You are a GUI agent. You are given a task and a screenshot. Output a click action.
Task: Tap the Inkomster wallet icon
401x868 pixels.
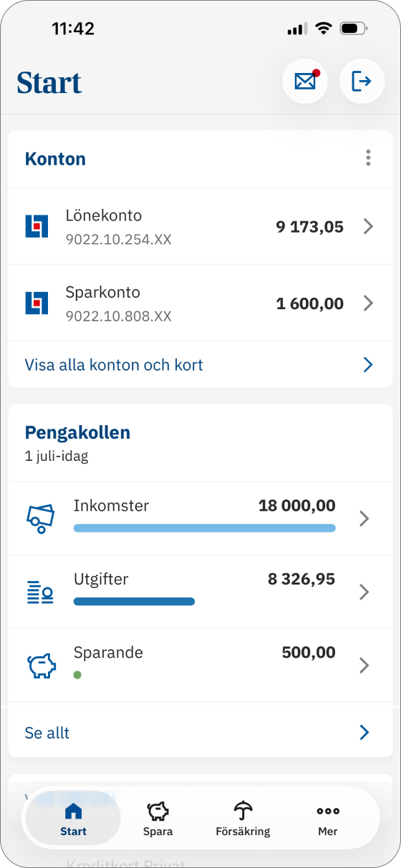[41, 518]
